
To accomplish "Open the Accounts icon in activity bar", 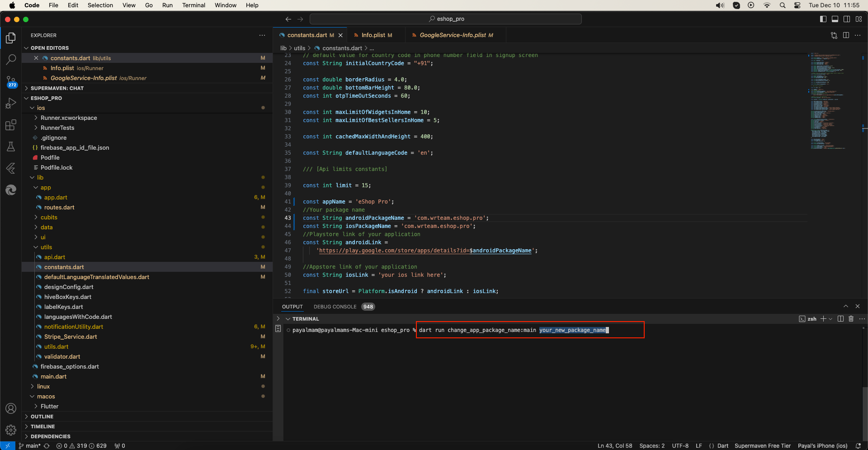I will [11, 408].
